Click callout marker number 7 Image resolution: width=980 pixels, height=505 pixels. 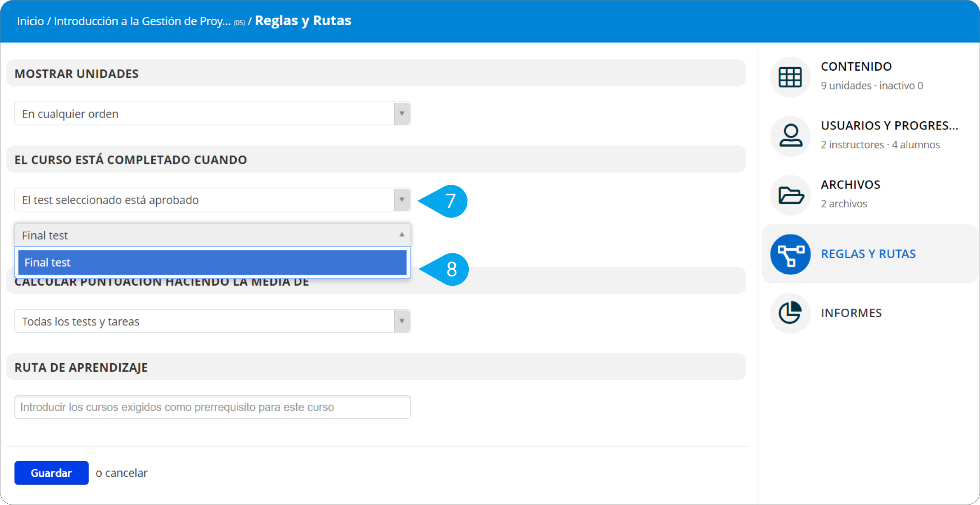point(450,201)
